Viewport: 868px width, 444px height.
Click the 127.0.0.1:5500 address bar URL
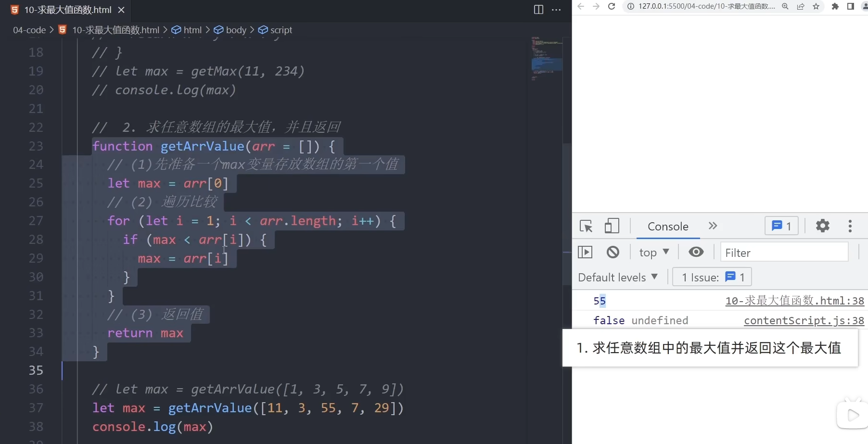pos(706,6)
